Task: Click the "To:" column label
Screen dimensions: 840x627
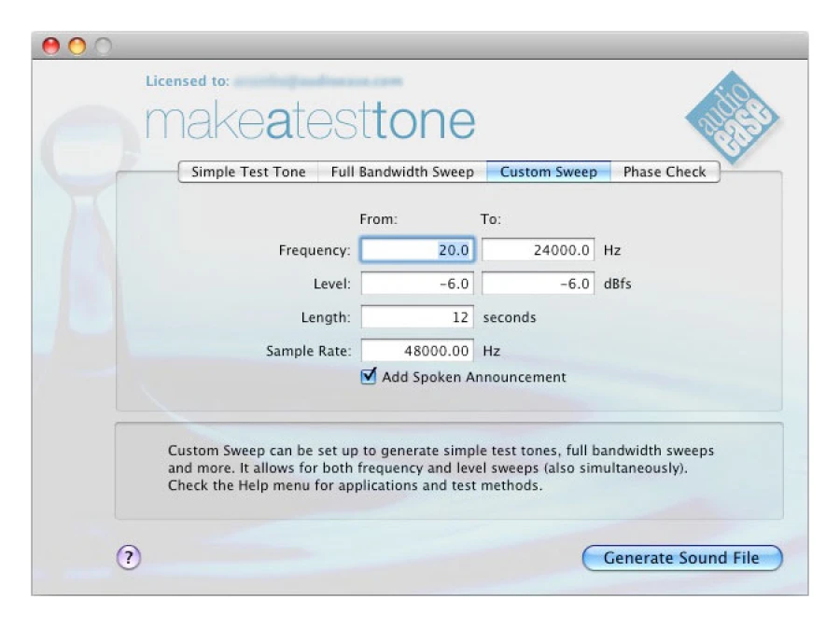Action: click(x=490, y=219)
